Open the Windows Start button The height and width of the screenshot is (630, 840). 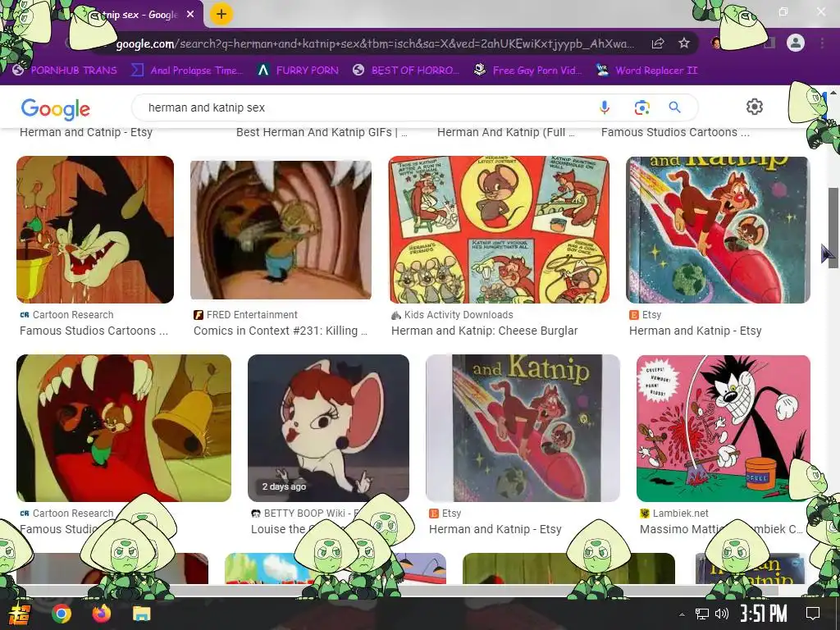pos(19,614)
